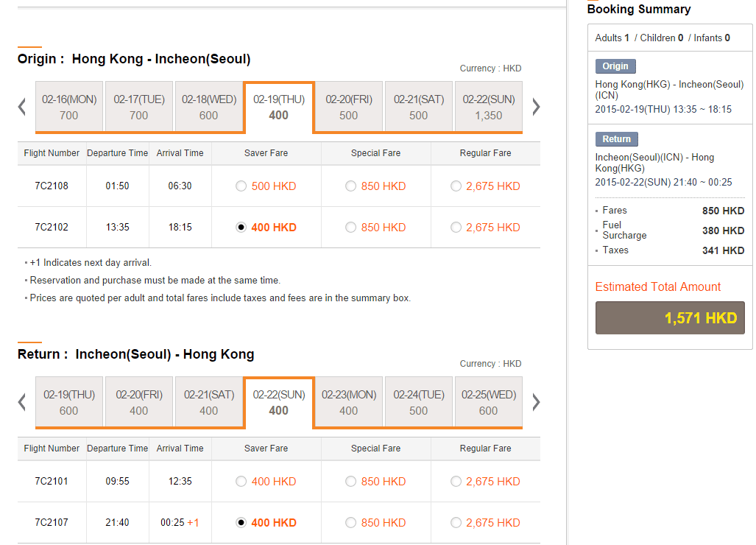
Task: Click the Origin badge in Booking Summary
Action: (x=615, y=66)
